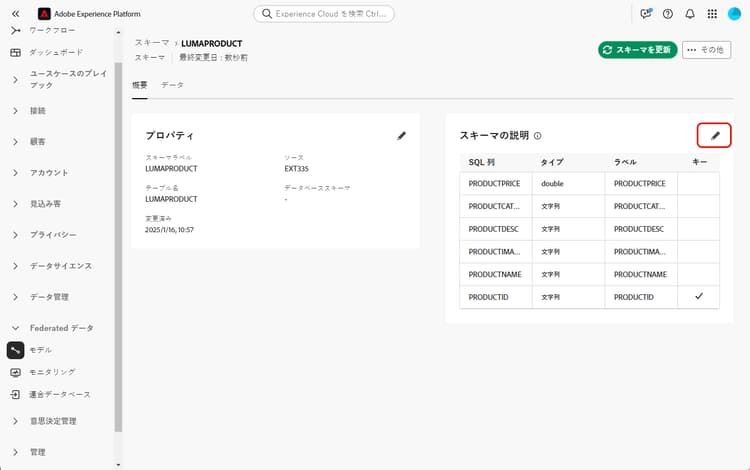Open the app switcher grid icon

tap(712, 14)
